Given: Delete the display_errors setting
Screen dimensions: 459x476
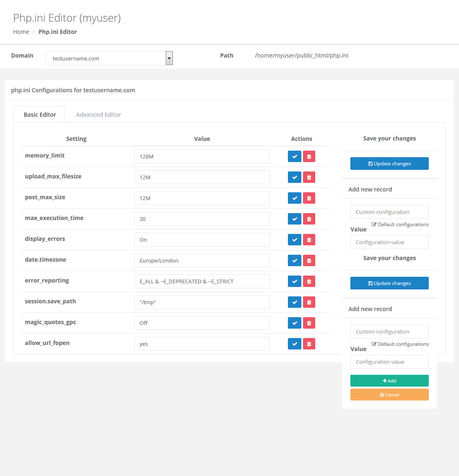Looking at the screenshot, I should 309,240.
